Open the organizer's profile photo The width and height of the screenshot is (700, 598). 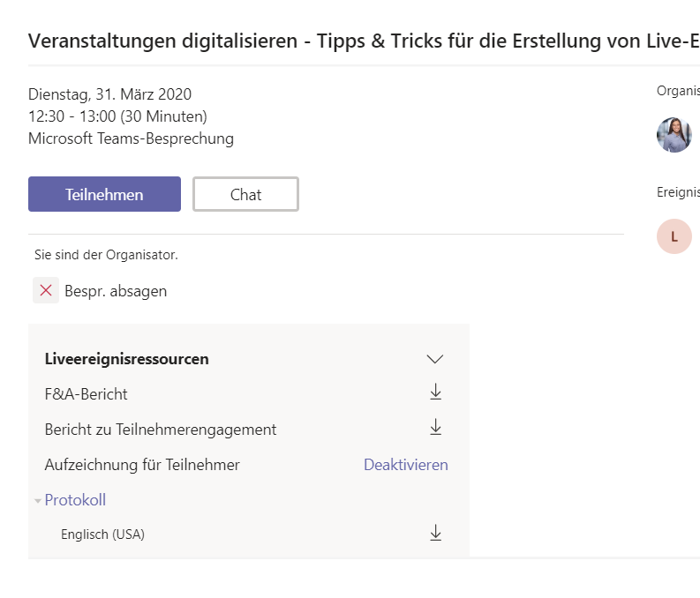[674, 135]
